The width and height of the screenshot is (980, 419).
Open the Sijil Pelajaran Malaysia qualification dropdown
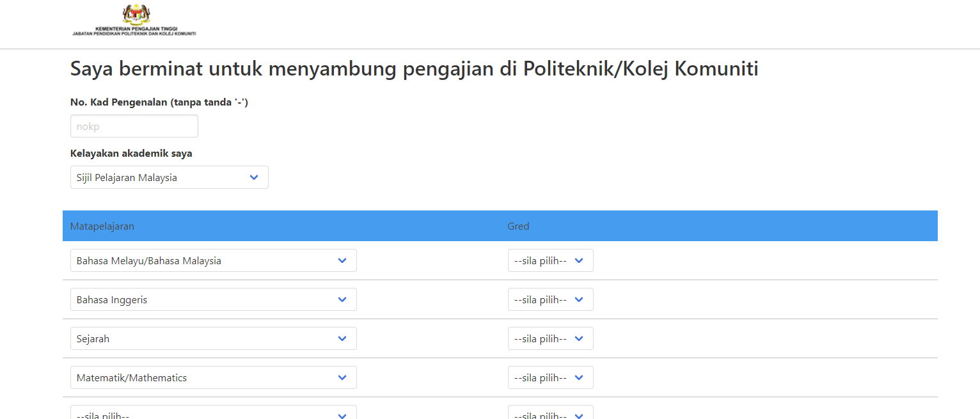169,177
